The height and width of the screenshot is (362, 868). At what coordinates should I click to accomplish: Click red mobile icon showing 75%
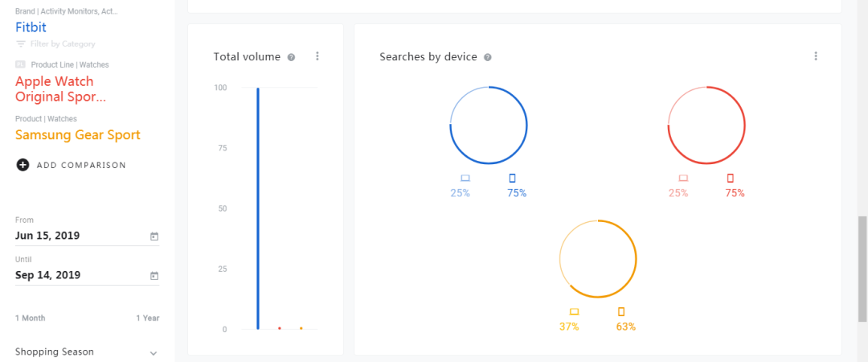click(x=730, y=178)
